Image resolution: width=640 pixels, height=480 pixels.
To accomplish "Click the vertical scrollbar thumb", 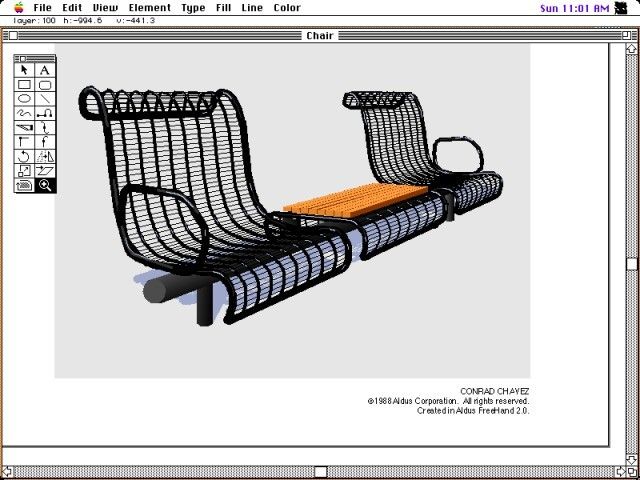I will [x=632, y=264].
